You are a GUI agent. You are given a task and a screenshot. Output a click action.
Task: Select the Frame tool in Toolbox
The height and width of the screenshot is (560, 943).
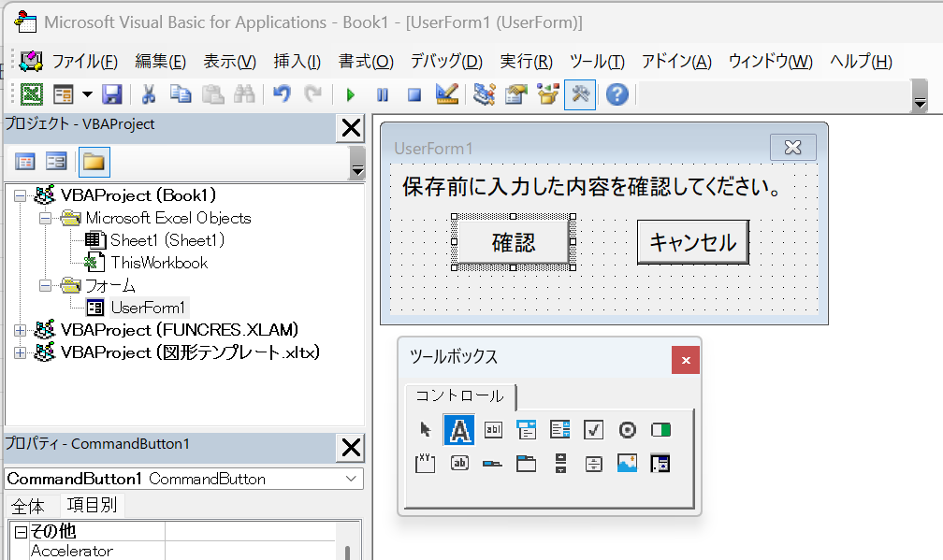425,464
